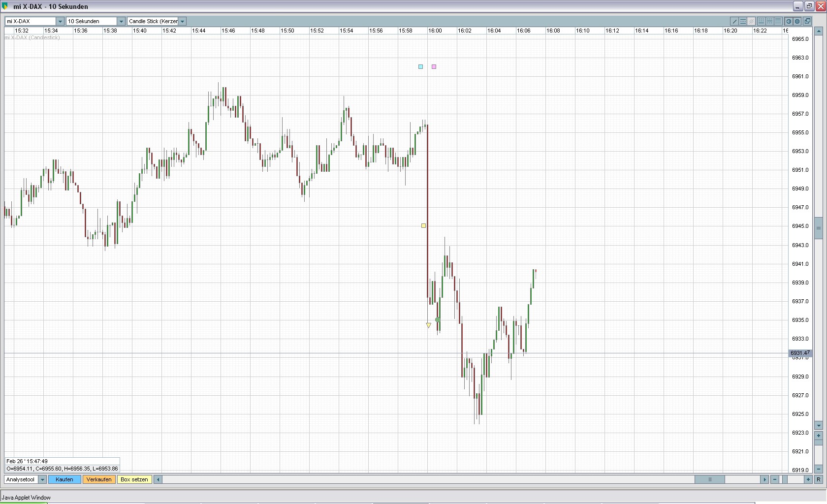This screenshot has width=827, height=504.
Task: Click the vertical scale minus button
Action: 819,468
